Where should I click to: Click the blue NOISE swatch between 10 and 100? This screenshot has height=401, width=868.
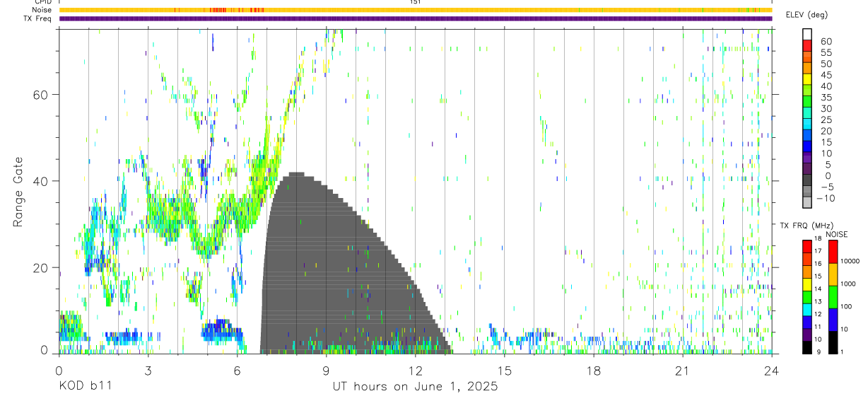(833, 320)
